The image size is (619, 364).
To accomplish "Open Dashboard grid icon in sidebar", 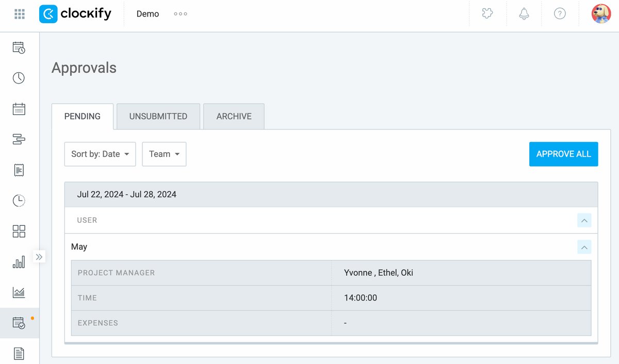I will tap(19, 231).
